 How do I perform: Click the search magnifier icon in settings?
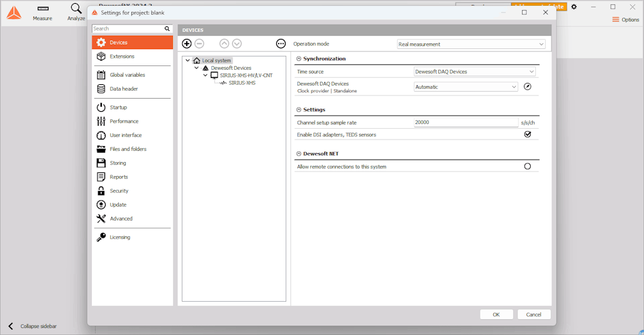[x=167, y=29]
